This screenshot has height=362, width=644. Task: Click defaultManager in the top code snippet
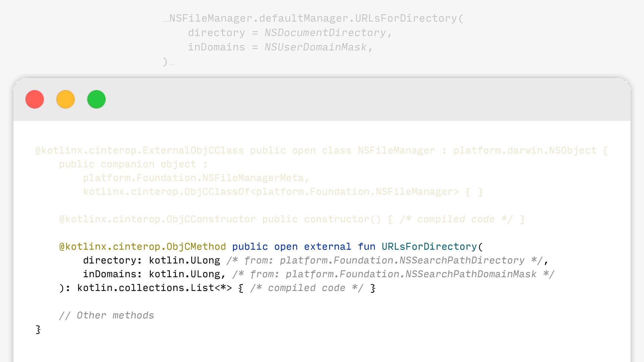pos(304,18)
